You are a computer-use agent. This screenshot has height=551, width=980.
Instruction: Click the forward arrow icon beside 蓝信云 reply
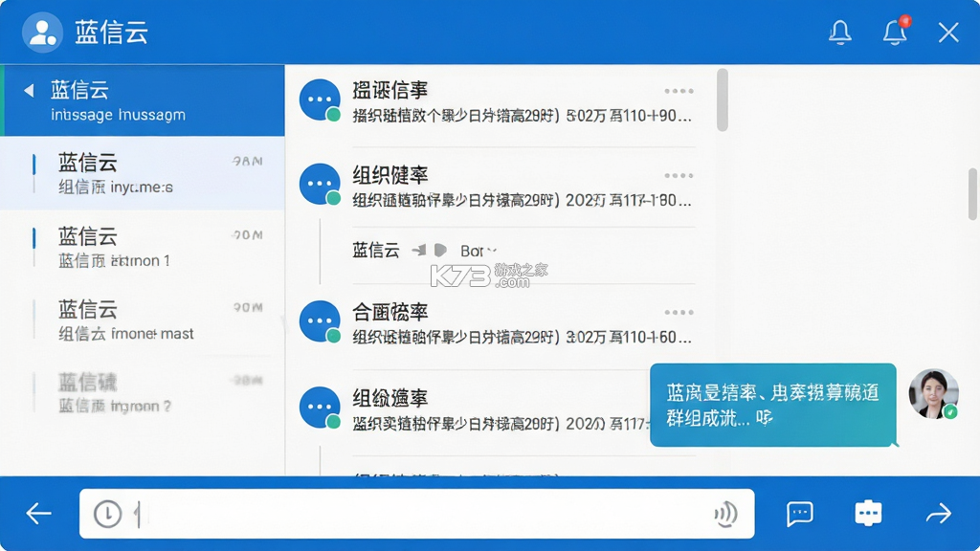419,251
